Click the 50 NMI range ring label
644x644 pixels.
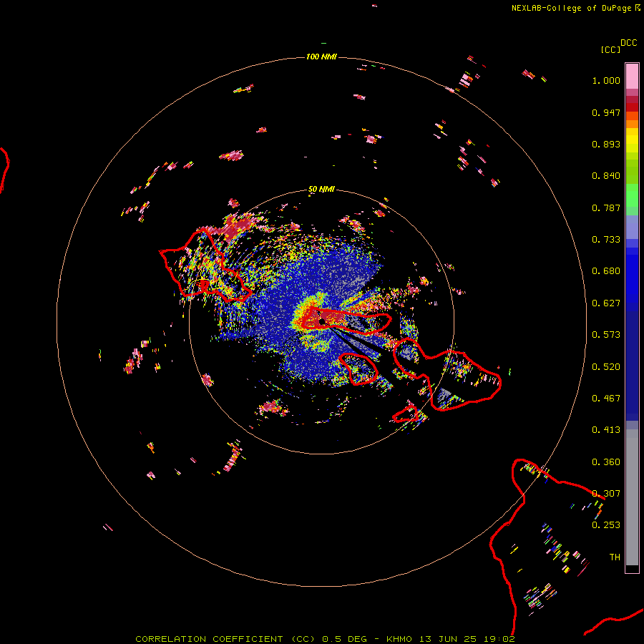tap(321, 190)
